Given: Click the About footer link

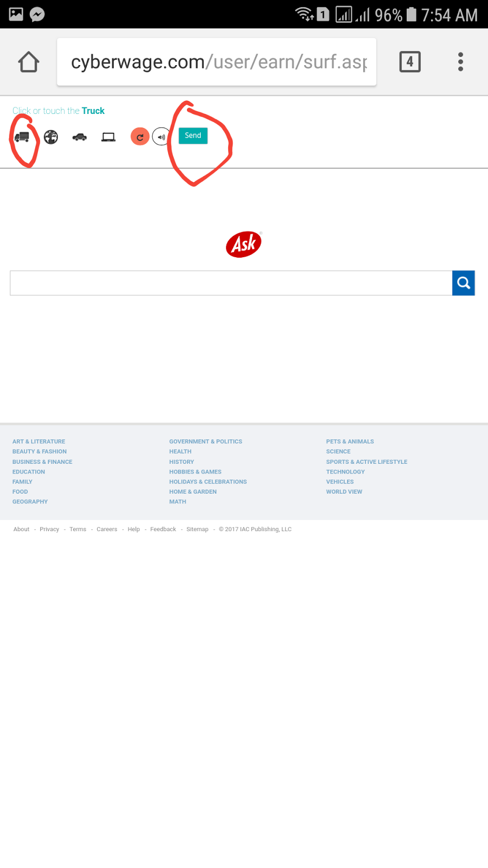Looking at the screenshot, I should coord(21,529).
